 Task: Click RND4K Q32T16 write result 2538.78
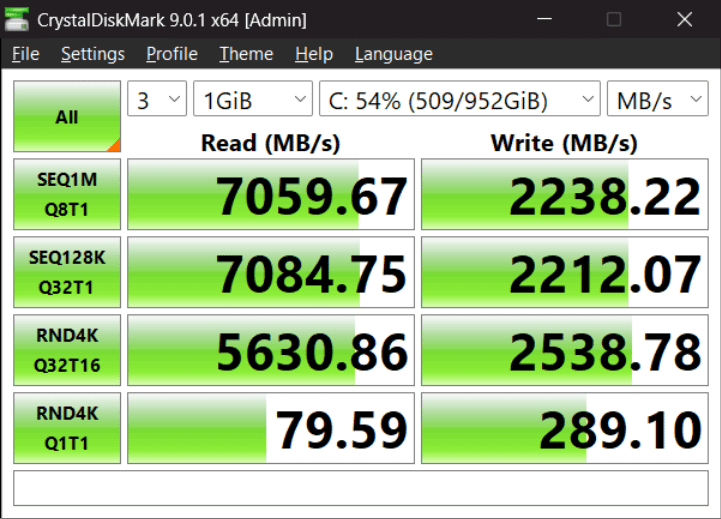tap(565, 350)
